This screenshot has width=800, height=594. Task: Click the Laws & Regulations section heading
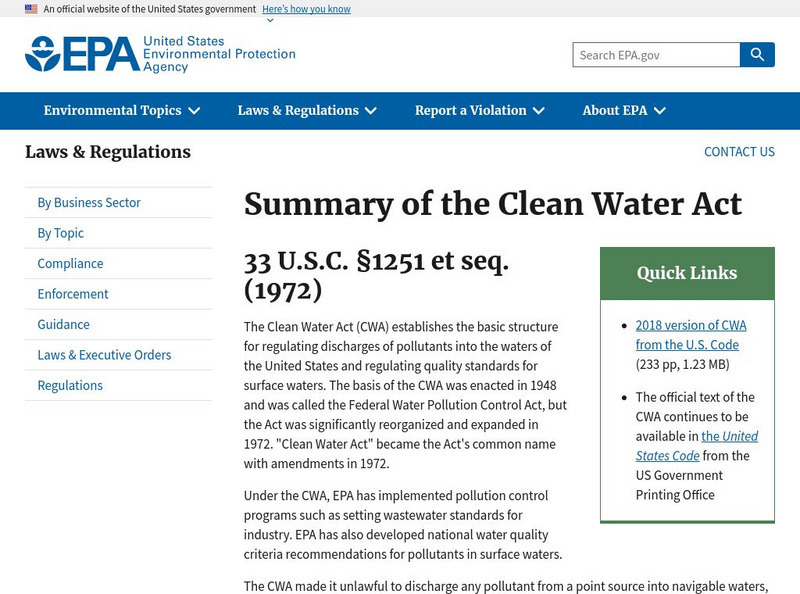(x=108, y=152)
